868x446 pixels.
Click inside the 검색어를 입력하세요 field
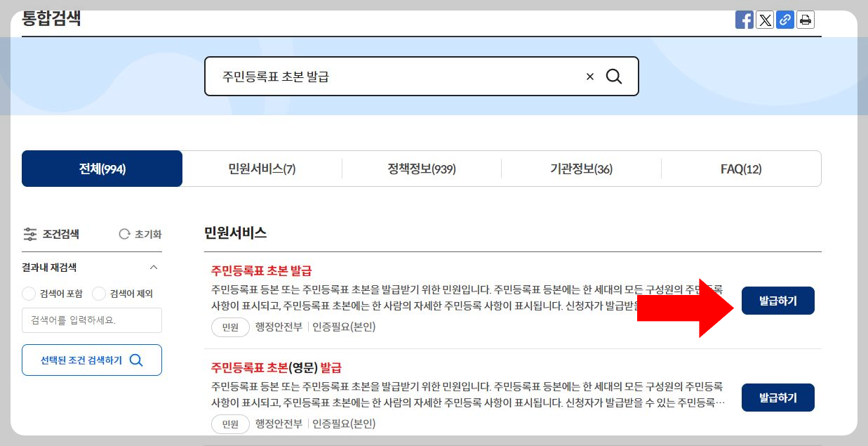pos(91,320)
